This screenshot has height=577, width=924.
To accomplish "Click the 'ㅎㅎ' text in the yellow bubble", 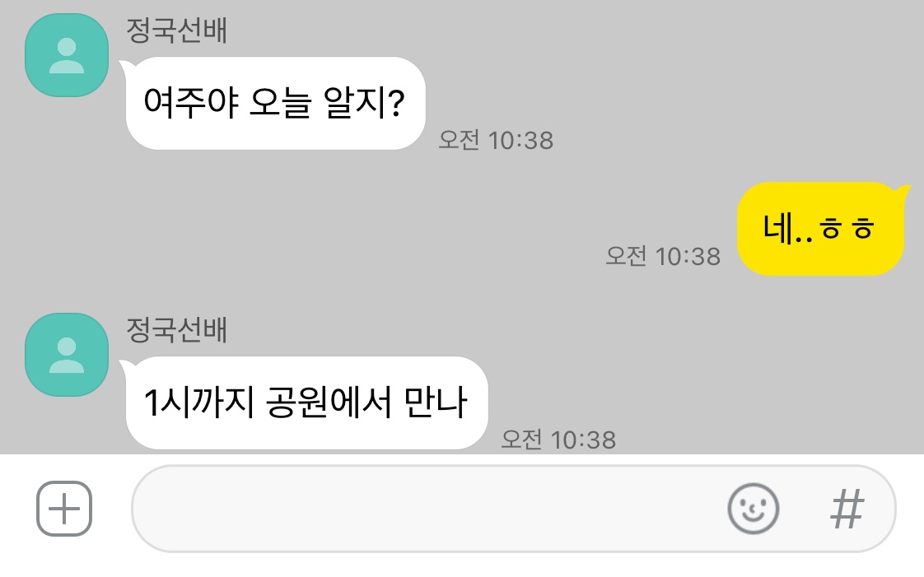I will pyautogui.click(x=847, y=229).
